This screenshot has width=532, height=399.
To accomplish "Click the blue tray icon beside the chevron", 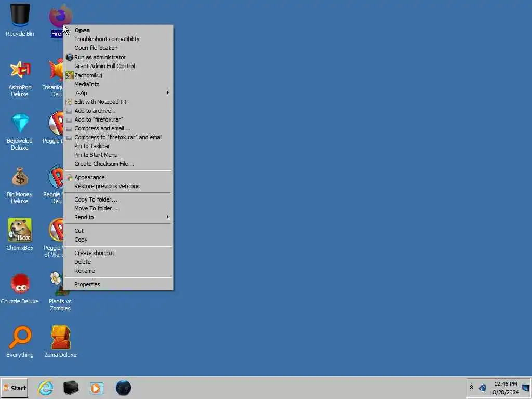I will 483,388.
